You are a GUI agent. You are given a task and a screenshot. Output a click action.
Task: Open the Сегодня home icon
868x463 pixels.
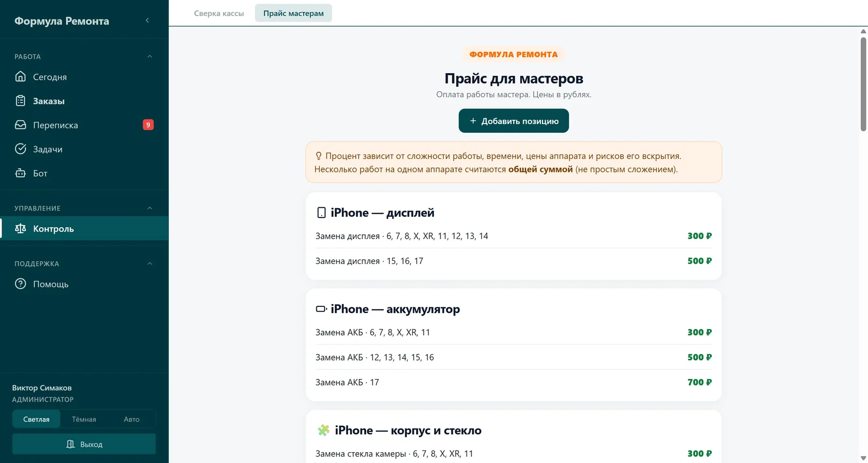coord(21,76)
